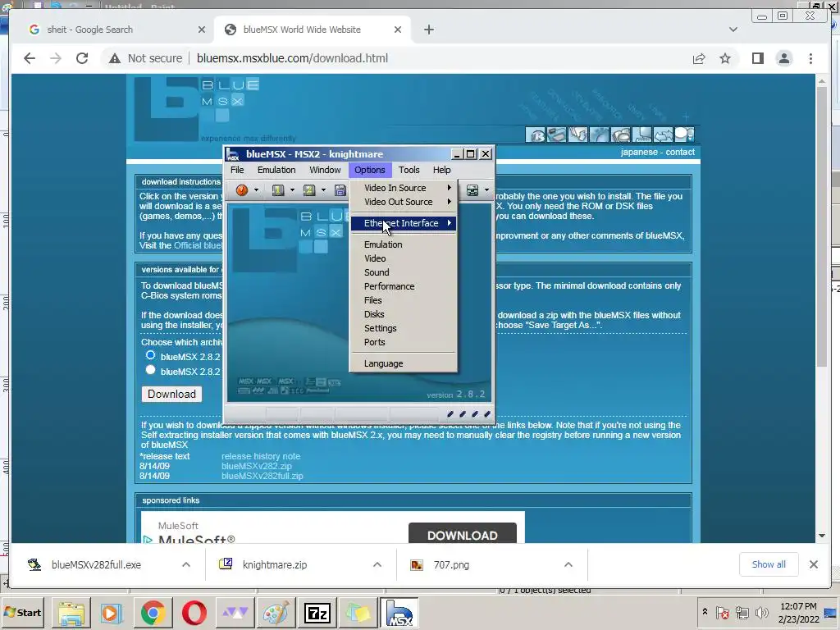Viewport: 840px width, 630px height.
Task: Open options chevron for blueMSXv282full.exe download
Action: point(186,564)
